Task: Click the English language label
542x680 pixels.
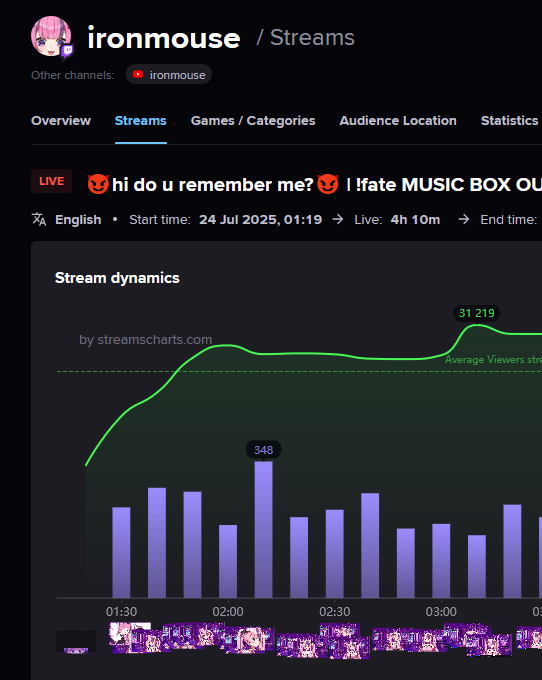Action: point(78,219)
